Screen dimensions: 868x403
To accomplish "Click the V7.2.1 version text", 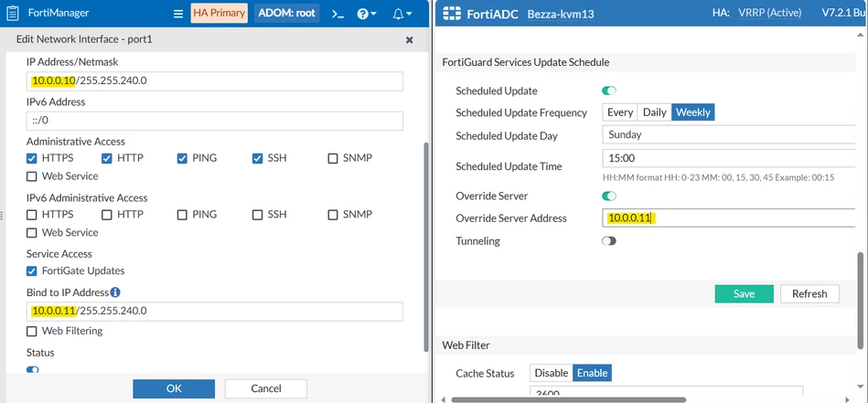I will [844, 14].
